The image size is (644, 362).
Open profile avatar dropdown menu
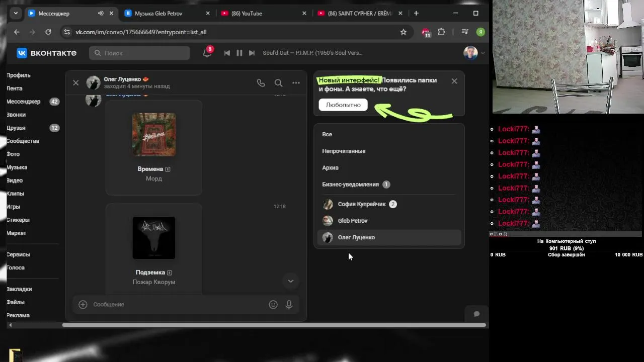coord(474,53)
